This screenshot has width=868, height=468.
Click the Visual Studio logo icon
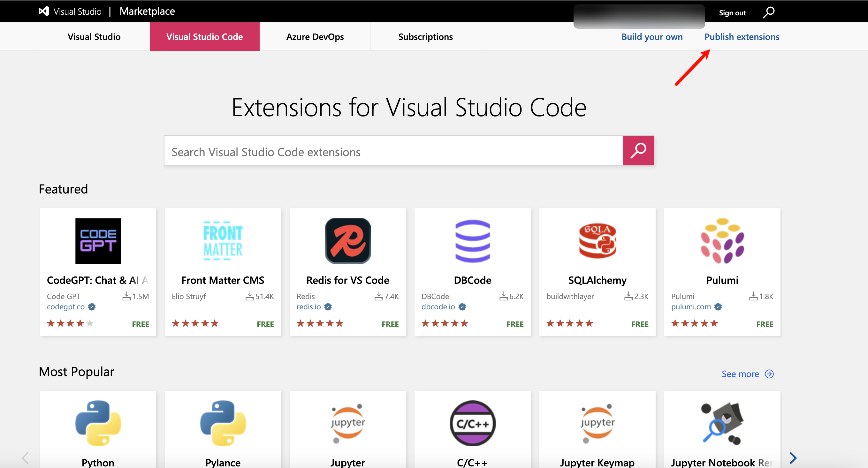[x=43, y=11]
